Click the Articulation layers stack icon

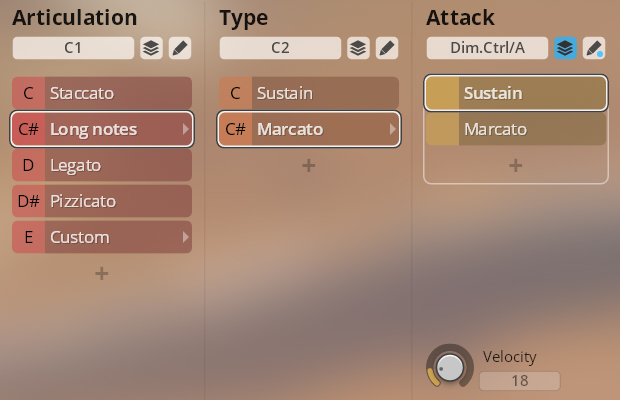[x=151, y=48]
